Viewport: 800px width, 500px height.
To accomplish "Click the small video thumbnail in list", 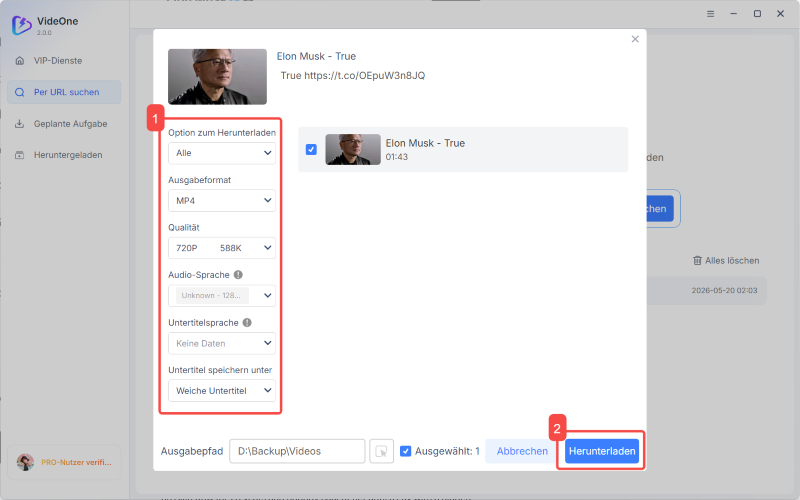I will (x=353, y=149).
